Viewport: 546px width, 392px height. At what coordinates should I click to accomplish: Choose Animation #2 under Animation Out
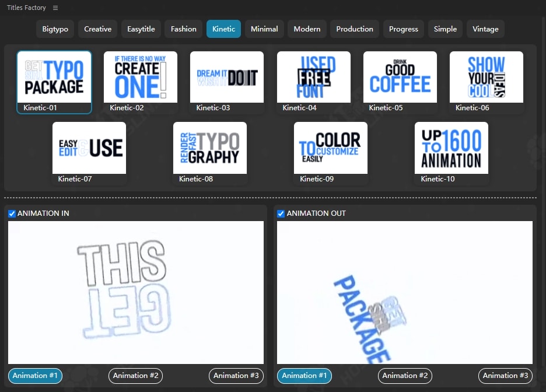point(405,376)
